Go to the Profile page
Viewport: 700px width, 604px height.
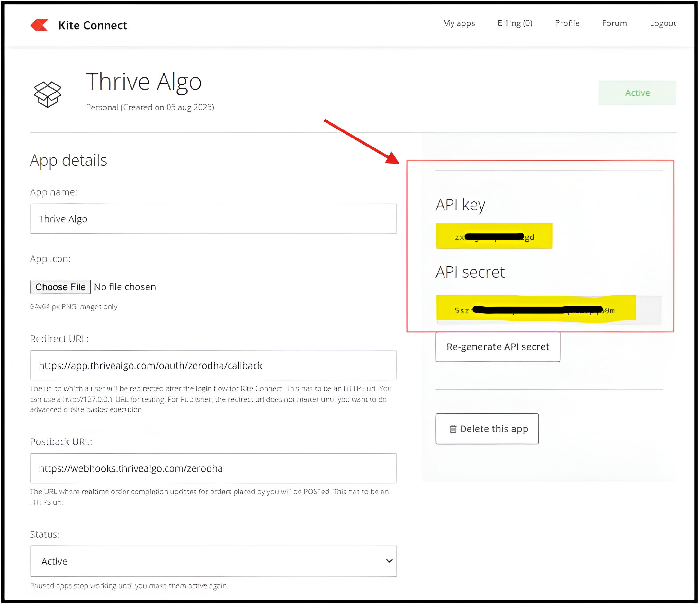point(567,23)
